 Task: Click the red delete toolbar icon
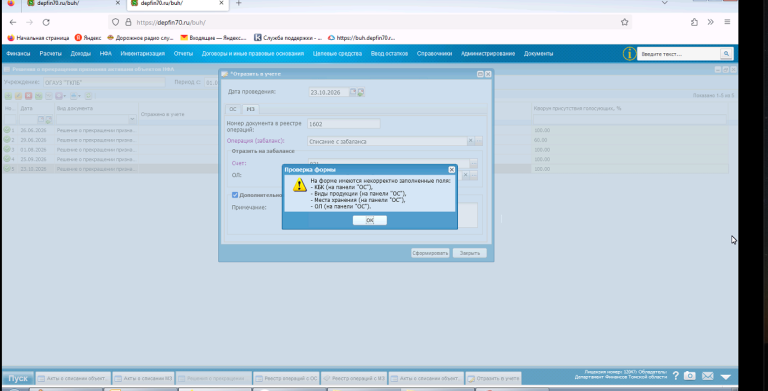(28, 96)
